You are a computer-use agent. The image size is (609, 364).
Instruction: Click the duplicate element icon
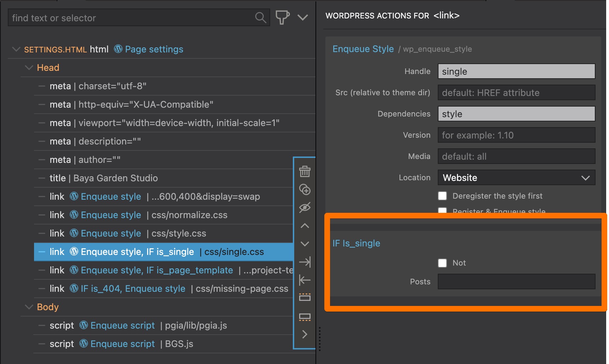click(305, 190)
